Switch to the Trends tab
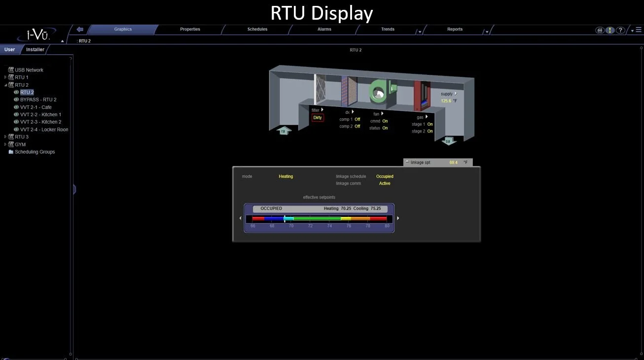Viewport: 644px width, 360px height. click(x=388, y=29)
